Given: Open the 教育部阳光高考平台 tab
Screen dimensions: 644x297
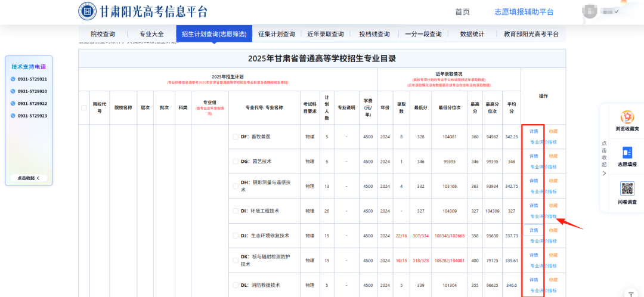Looking at the screenshot, I should [x=531, y=34].
